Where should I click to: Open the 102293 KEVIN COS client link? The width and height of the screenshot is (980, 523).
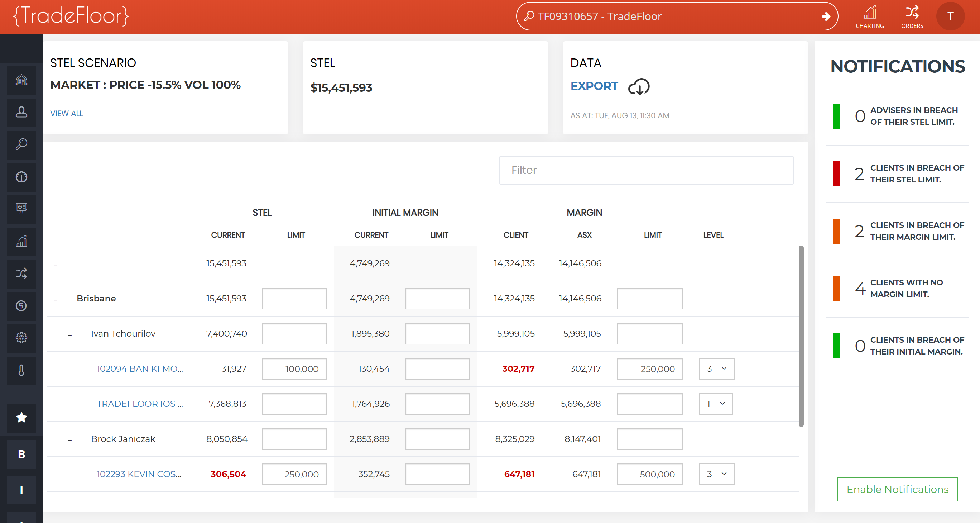(139, 474)
